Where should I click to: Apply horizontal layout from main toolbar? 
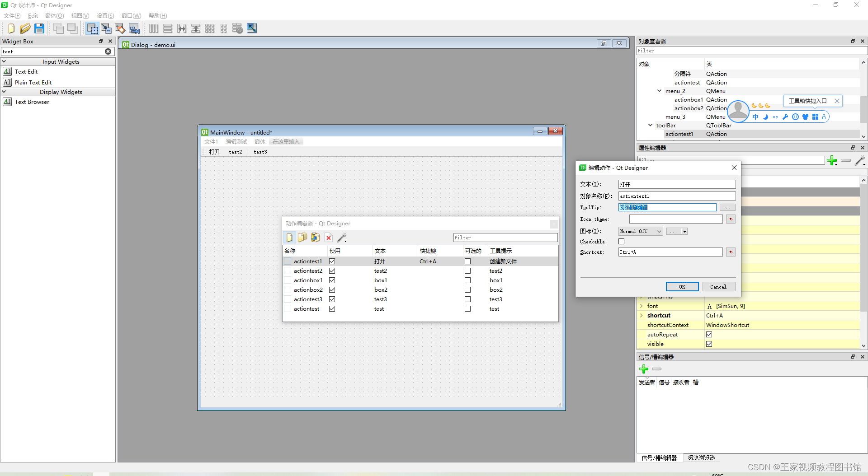coord(154,28)
